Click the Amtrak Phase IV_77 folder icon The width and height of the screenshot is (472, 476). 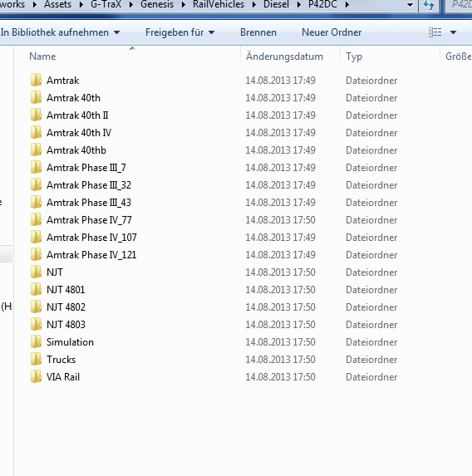coord(36,220)
